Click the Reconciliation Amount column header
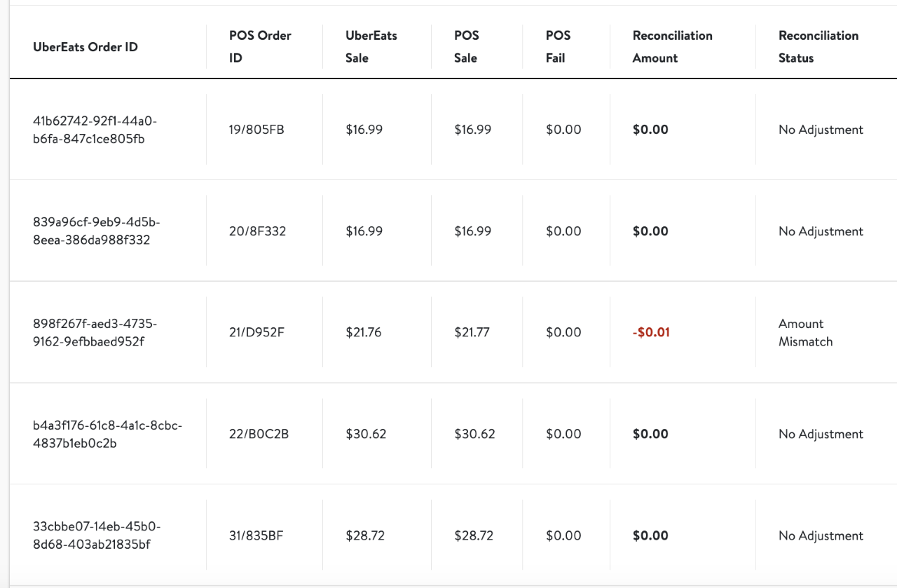This screenshot has height=588, width=897. (672, 47)
